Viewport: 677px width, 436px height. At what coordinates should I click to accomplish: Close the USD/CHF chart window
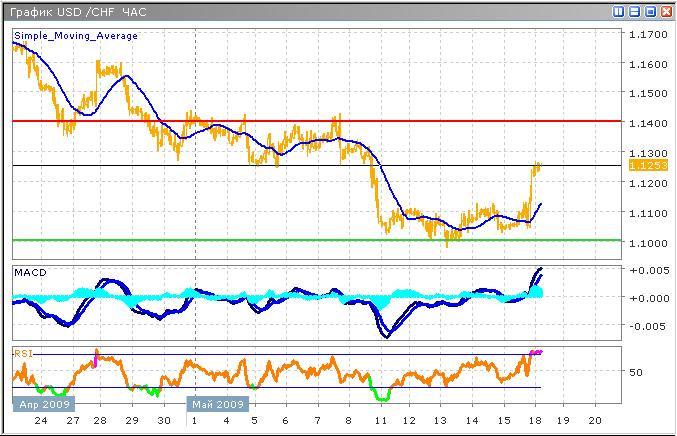(666, 11)
